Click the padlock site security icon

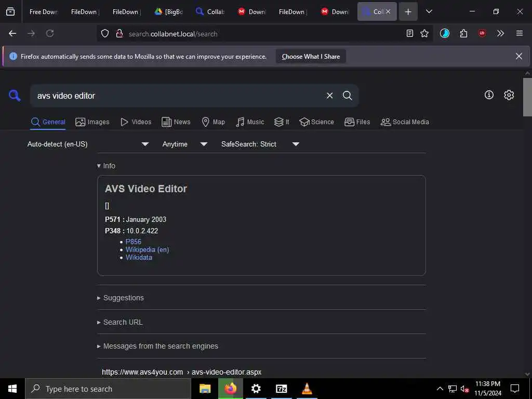(119, 33)
